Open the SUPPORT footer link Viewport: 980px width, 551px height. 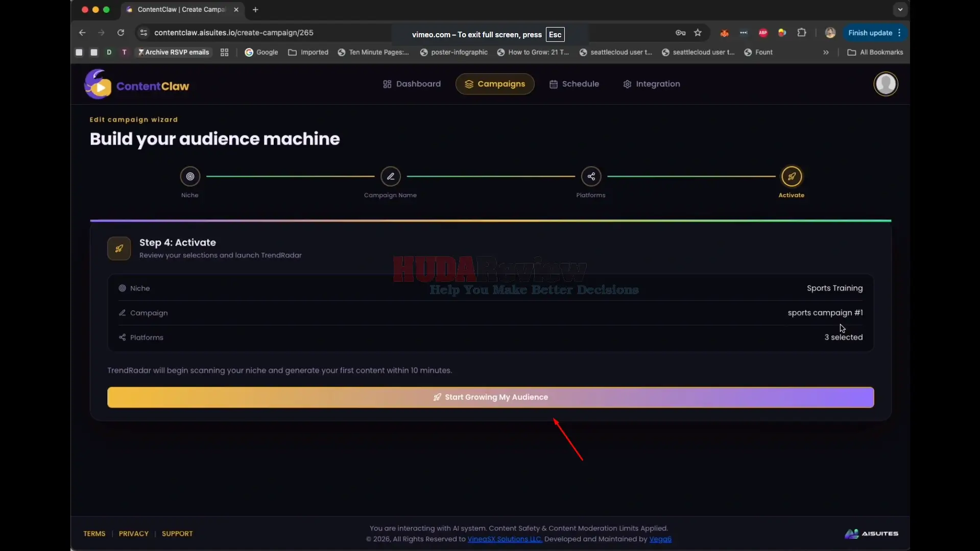tap(177, 534)
